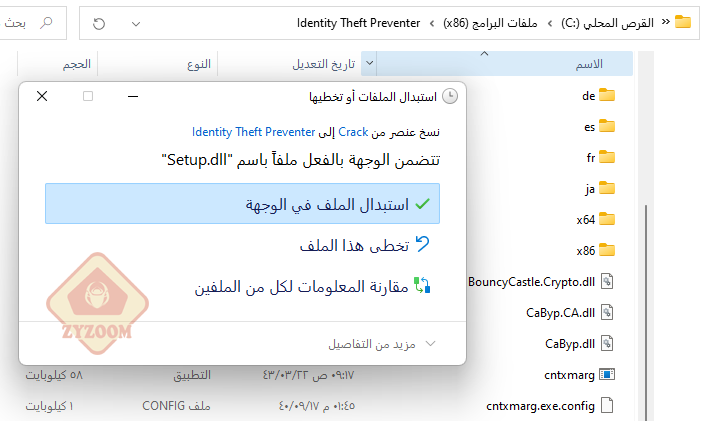708x421 pixels.
Task: Click the compare files icon
Action: pyautogui.click(x=423, y=285)
